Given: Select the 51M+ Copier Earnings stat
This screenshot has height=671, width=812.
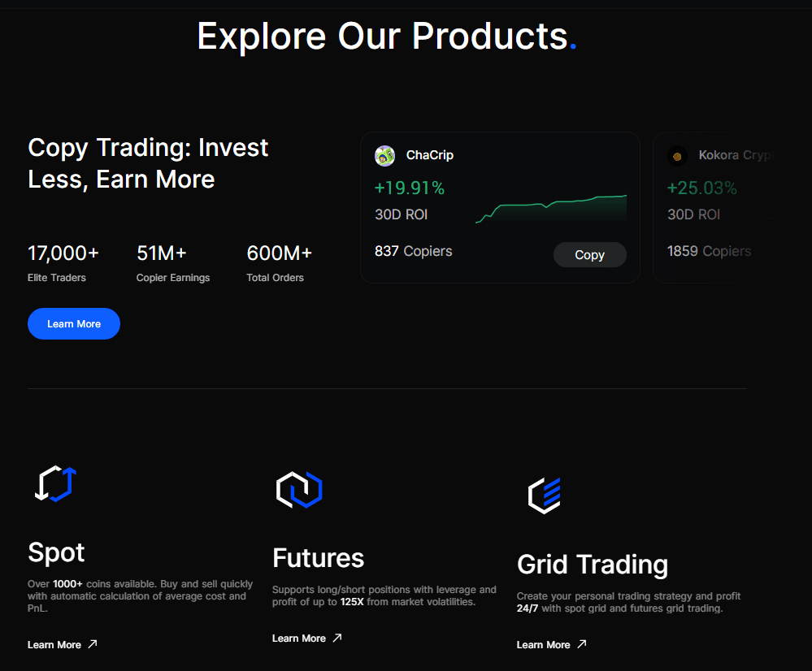Looking at the screenshot, I should [x=172, y=260].
